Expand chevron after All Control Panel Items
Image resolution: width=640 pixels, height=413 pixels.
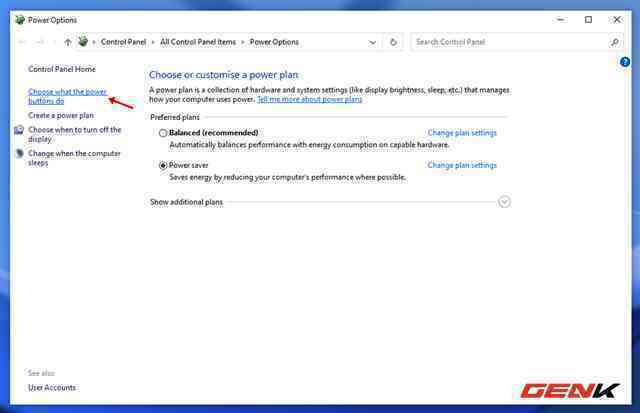tap(242, 42)
